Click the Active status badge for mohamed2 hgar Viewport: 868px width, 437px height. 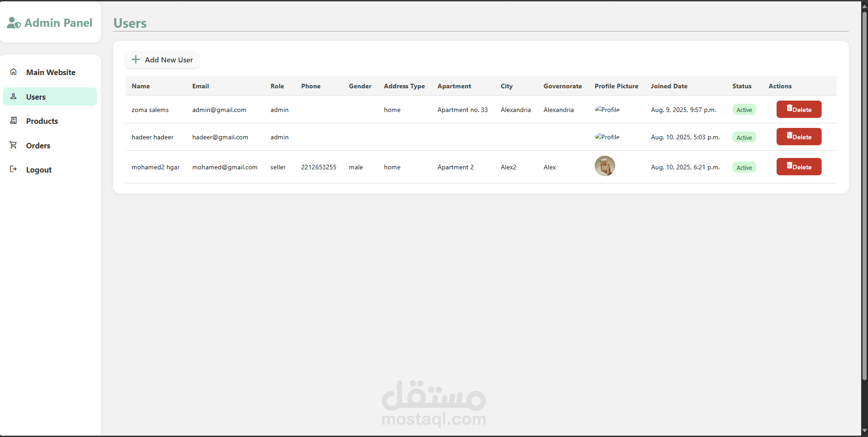[744, 168]
